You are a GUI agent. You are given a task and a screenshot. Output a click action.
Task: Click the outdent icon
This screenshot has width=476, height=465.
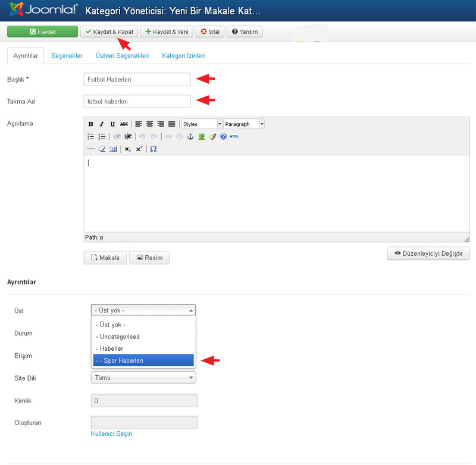coord(117,137)
